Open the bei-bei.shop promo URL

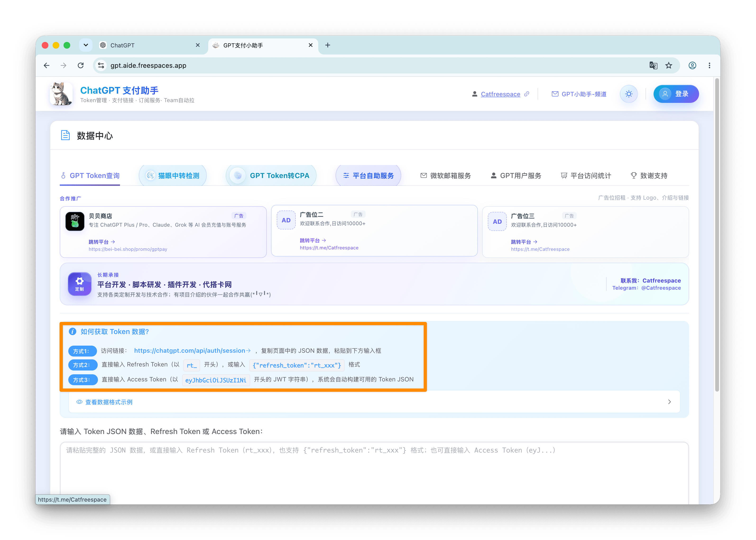[x=128, y=249]
